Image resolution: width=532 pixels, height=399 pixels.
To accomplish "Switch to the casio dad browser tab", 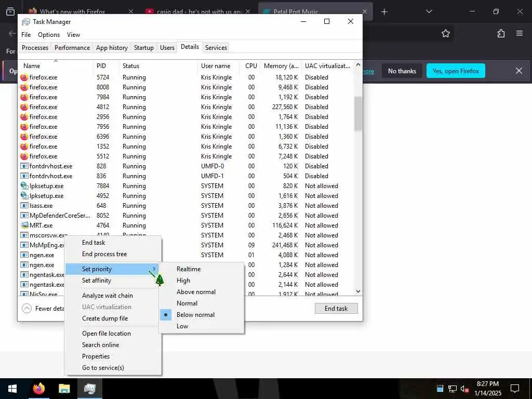I will click(198, 11).
